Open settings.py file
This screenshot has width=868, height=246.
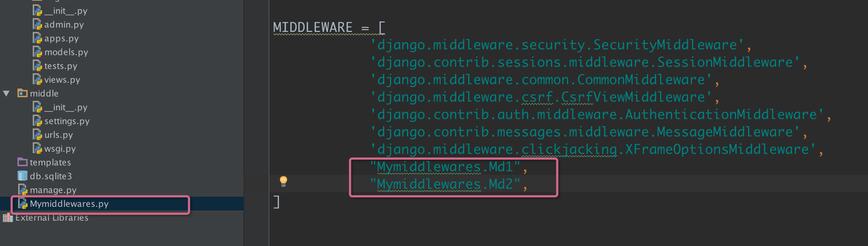[x=67, y=121]
